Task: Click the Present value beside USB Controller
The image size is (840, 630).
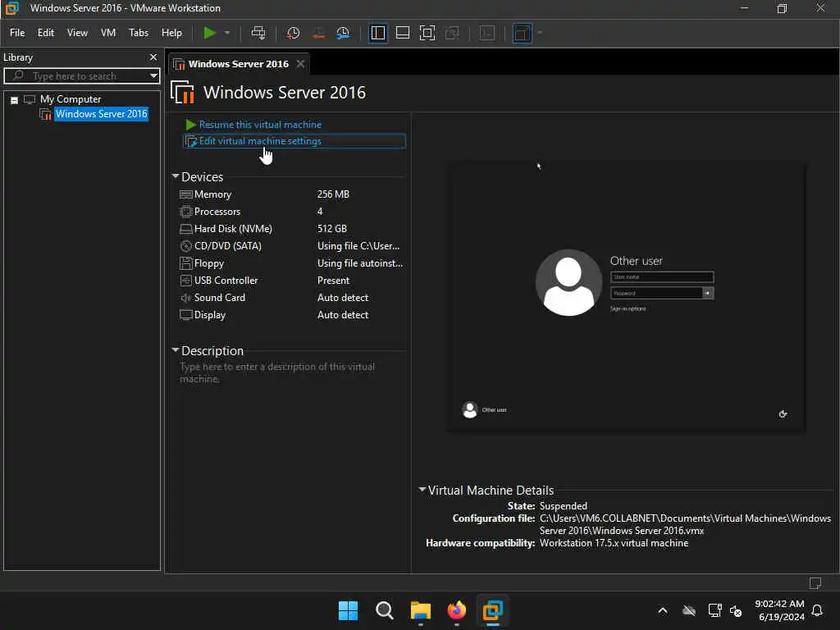Action: click(333, 281)
